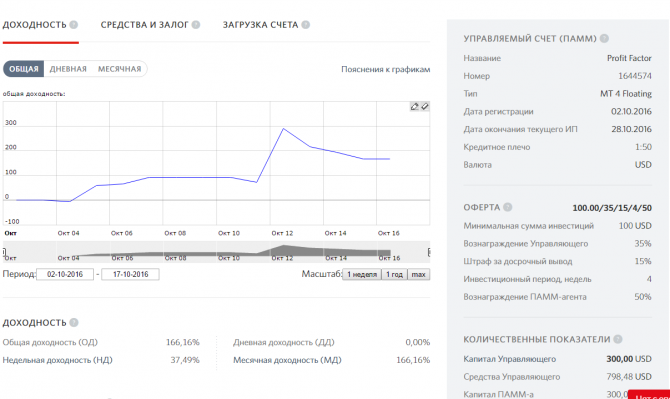The image size is (670, 399).
Task: Open Пояснения к графикам link
Action: [x=385, y=69]
